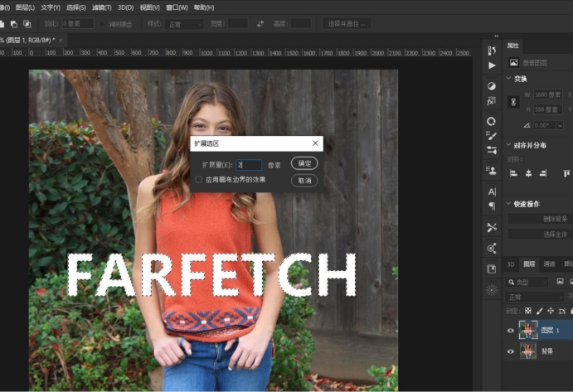Lock position move-arrows icon
Screen dimensions: 573x392
coord(551,311)
